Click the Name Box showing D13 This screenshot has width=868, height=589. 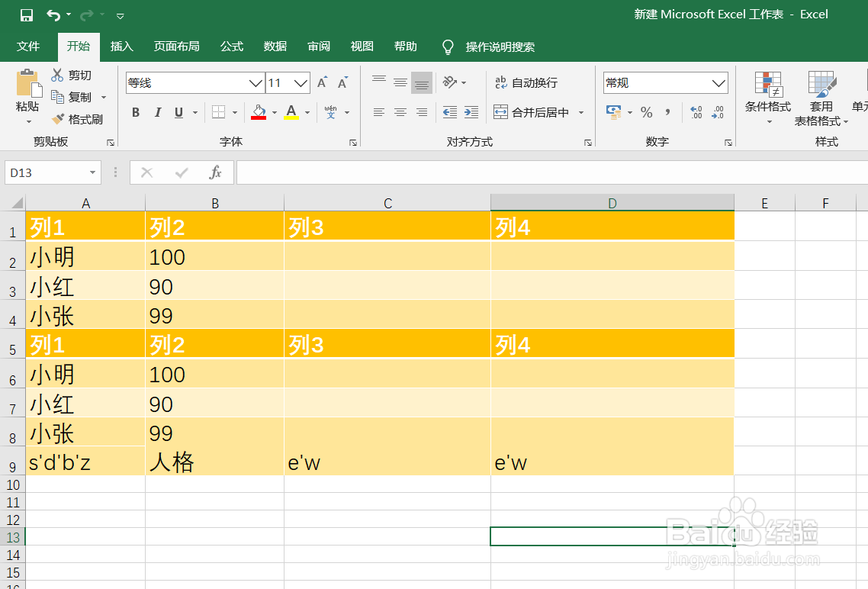47,172
